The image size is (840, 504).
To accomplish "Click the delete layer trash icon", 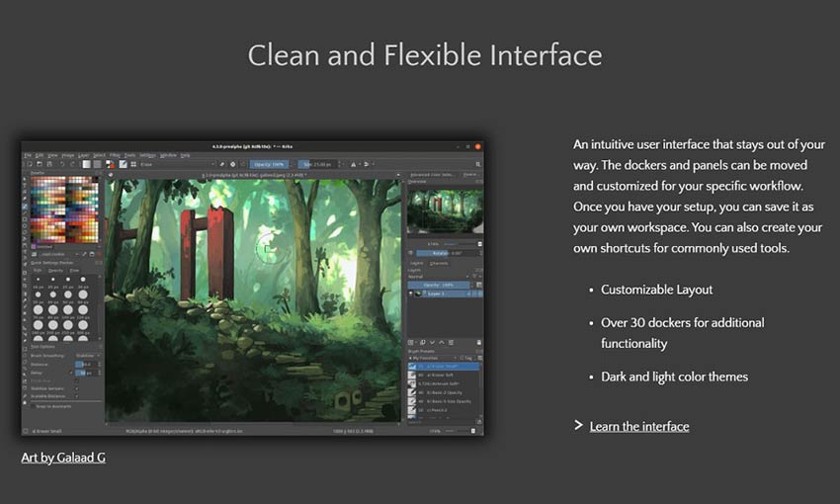I will tap(479, 342).
